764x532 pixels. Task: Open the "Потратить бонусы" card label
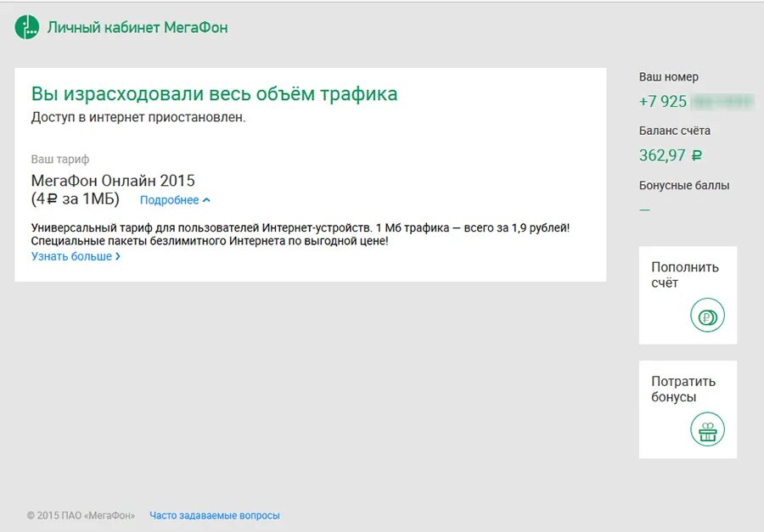point(683,389)
